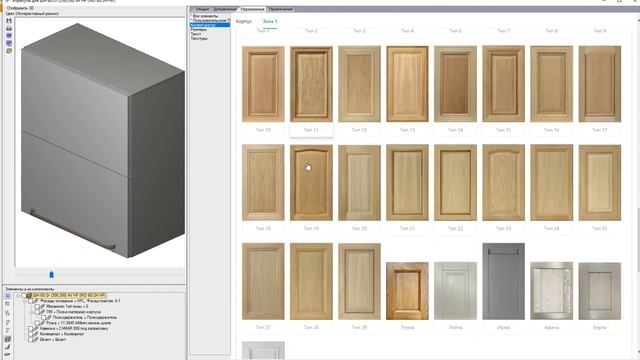Collapse the root ШН 60 tree node

coord(18,296)
